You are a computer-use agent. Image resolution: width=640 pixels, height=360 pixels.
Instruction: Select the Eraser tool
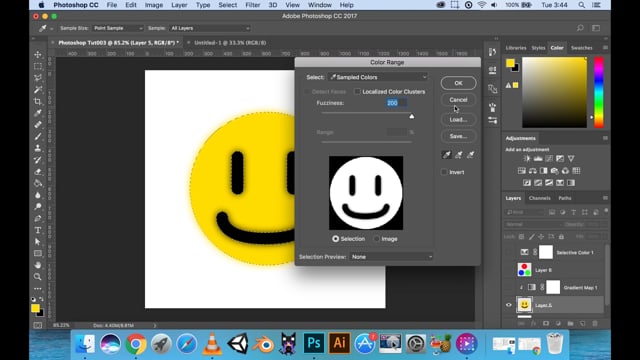tap(38, 172)
